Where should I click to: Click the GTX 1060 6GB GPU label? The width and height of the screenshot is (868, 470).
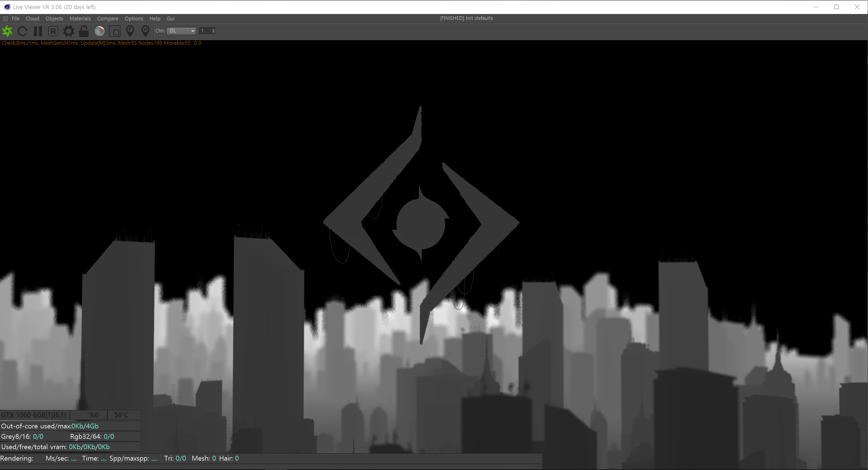34,415
